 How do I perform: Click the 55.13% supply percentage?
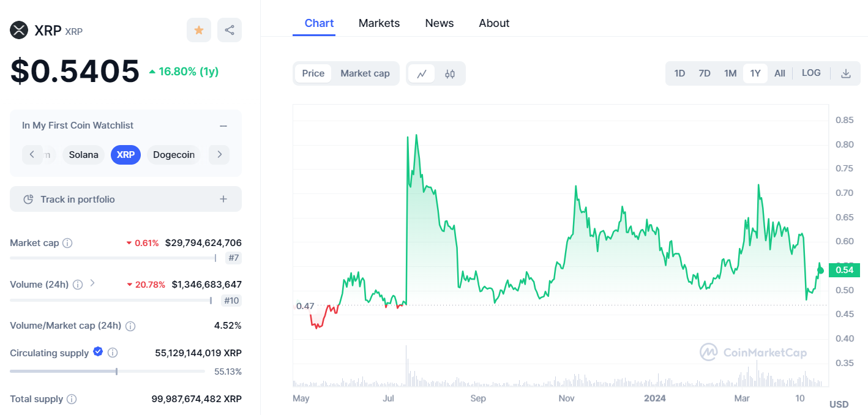[228, 372]
